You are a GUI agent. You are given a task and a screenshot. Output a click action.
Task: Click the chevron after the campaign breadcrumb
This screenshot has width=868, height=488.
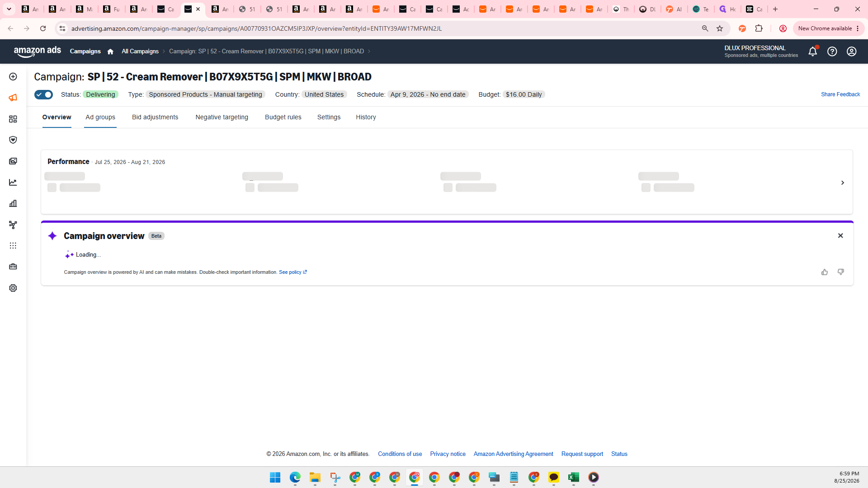(369, 52)
